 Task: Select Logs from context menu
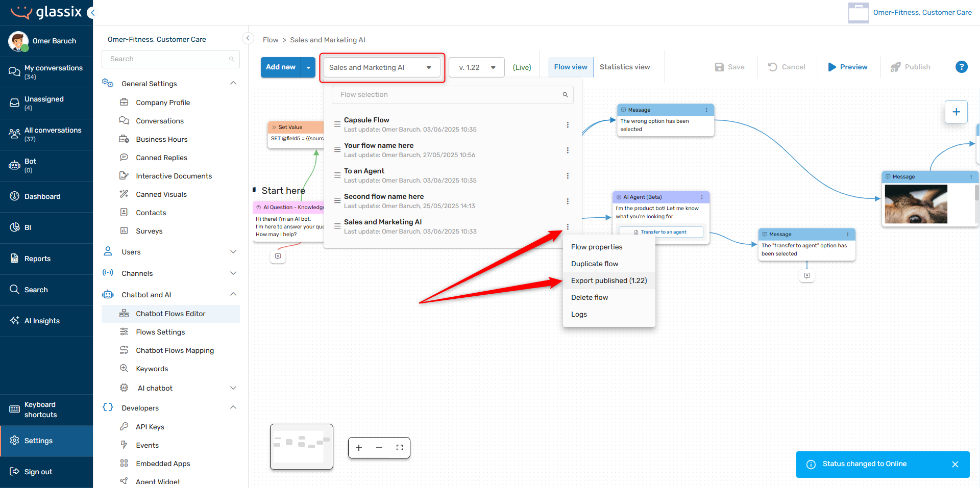pos(609,314)
